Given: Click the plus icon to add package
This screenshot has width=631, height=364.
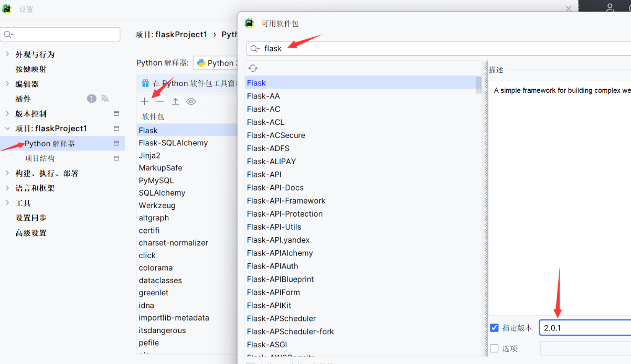Looking at the screenshot, I should pyautogui.click(x=144, y=101).
